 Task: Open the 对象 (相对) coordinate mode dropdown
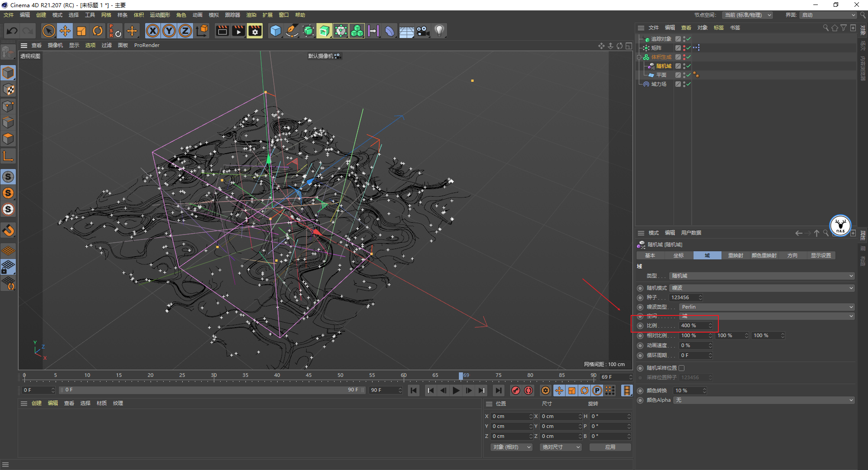pos(511,447)
